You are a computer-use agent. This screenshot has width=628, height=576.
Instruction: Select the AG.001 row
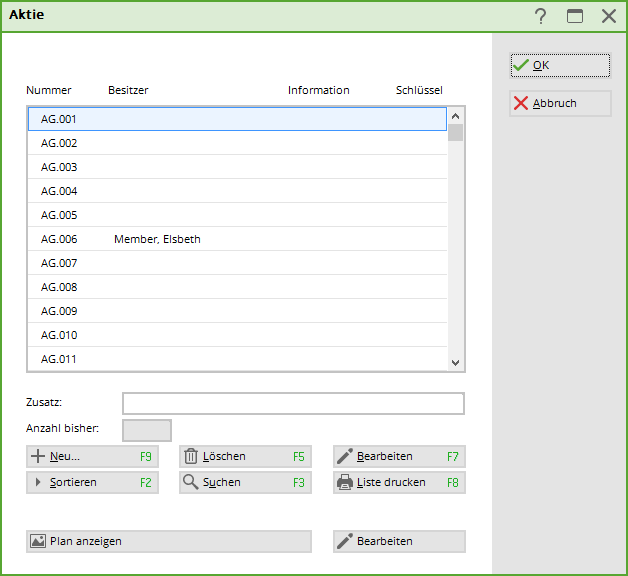[x=236, y=119]
